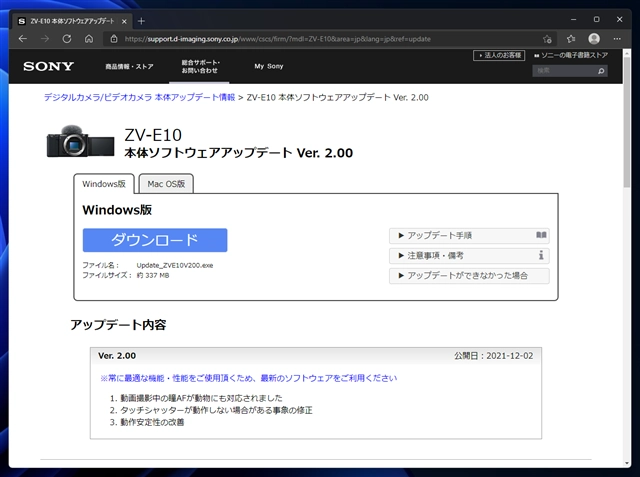The height and width of the screenshot is (477, 640).
Task: Go back with the browser back arrow
Action: point(23,39)
